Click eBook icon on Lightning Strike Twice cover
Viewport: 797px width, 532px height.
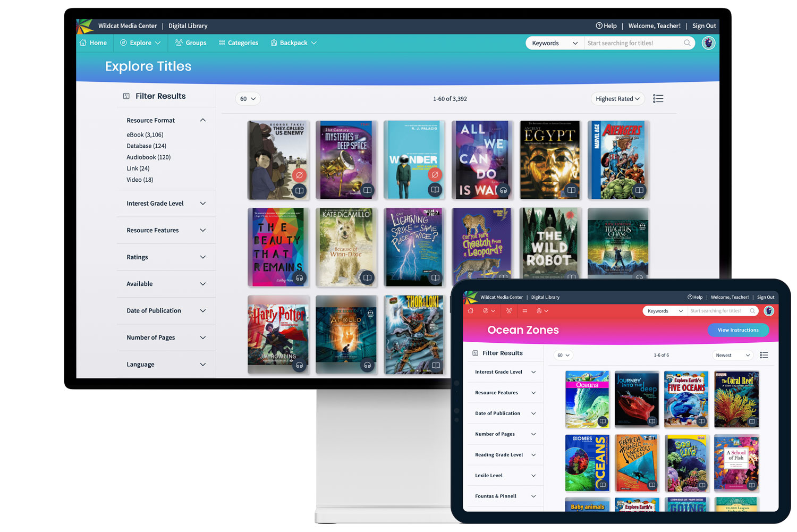[x=435, y=278]
